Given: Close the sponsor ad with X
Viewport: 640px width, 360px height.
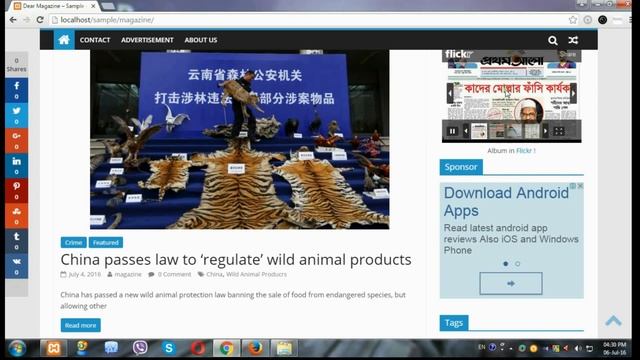Looking at the screenshot, I should tap(580, 186).
